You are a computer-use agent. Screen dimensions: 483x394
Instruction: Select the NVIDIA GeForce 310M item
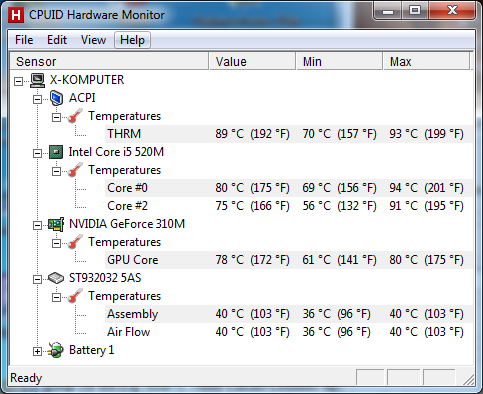pos(127,224)
